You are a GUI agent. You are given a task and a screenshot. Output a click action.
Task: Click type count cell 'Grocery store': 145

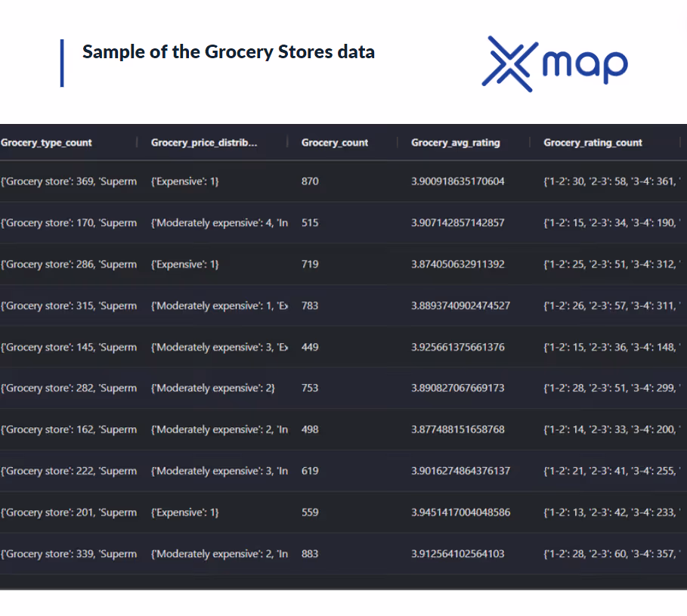click(69, 347)
